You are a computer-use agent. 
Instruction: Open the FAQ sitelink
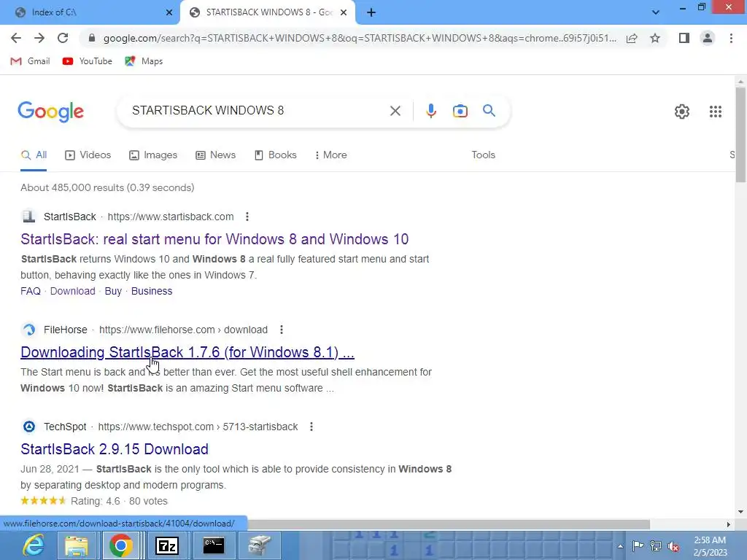(x=31, y=291)
